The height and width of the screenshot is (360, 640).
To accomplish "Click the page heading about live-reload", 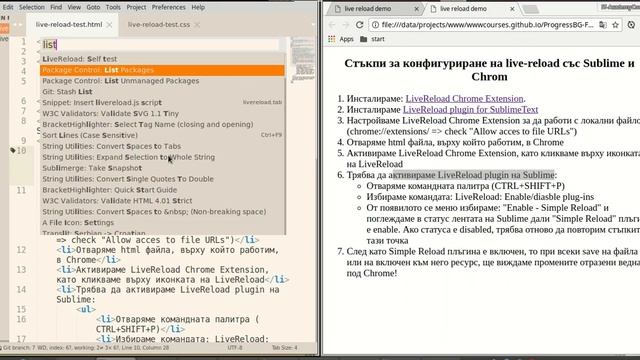I will [489, 70].
